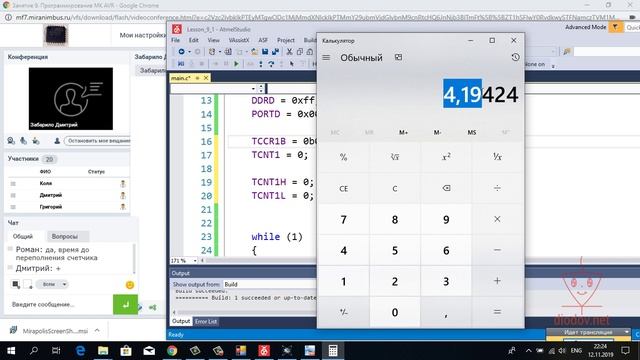Screen dimensions: 640x360
Task: Click the decimal comma key
Action: point(446,312)
